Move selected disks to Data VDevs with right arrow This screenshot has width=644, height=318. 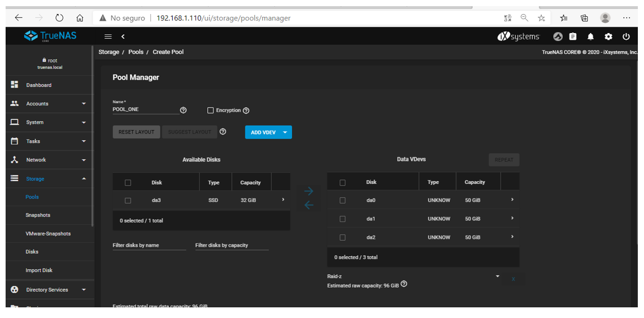309,191
